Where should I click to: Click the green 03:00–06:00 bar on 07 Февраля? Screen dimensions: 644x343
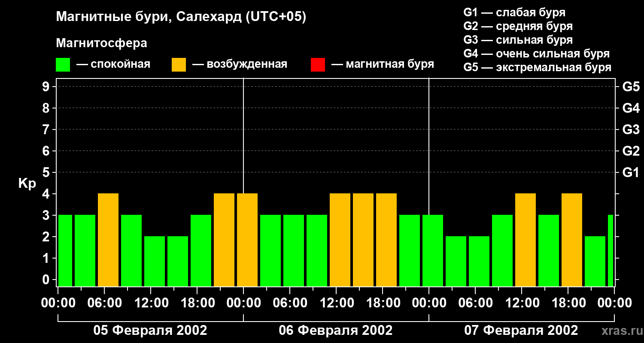(456, 262)
